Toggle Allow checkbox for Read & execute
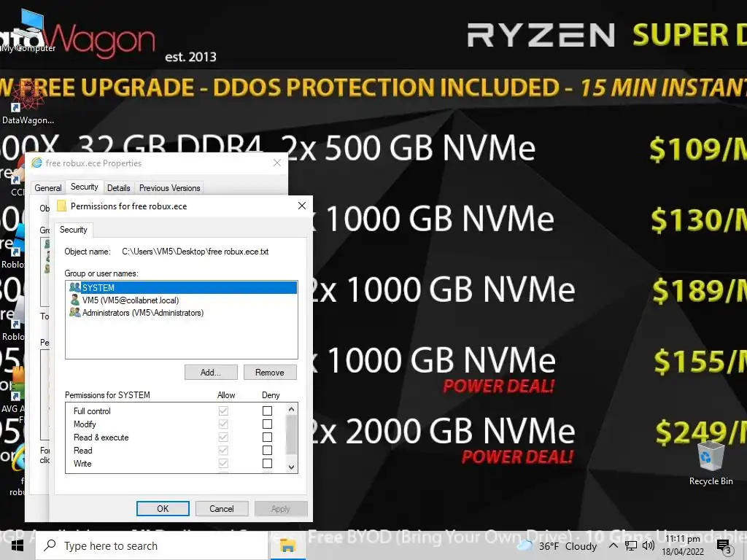 (223, 437)
